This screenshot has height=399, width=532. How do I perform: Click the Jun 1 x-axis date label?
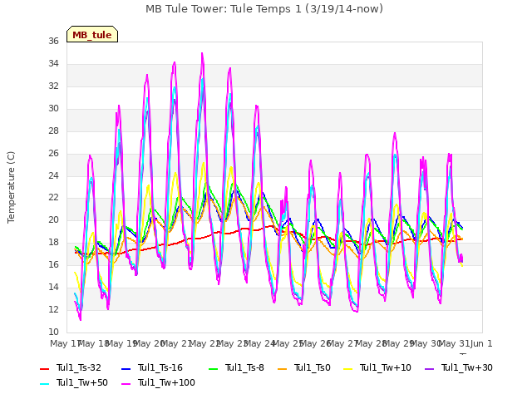[x=481, y=343]
